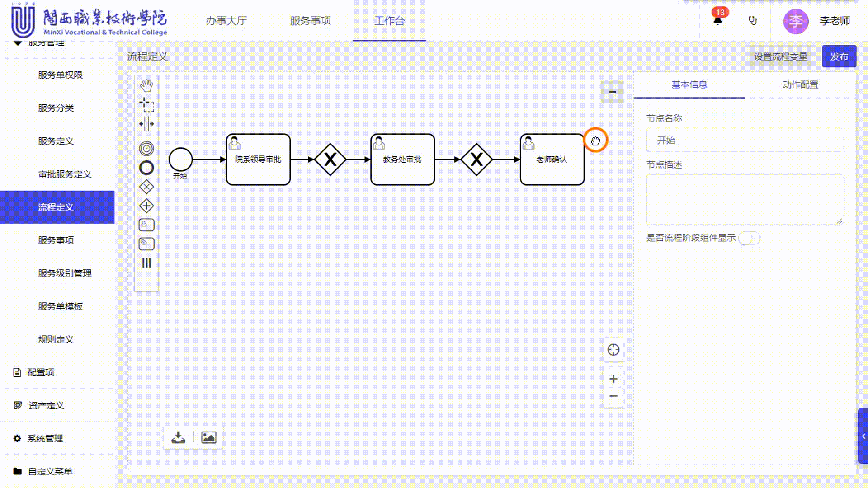Export diagram as image

(x=208, y=437)
